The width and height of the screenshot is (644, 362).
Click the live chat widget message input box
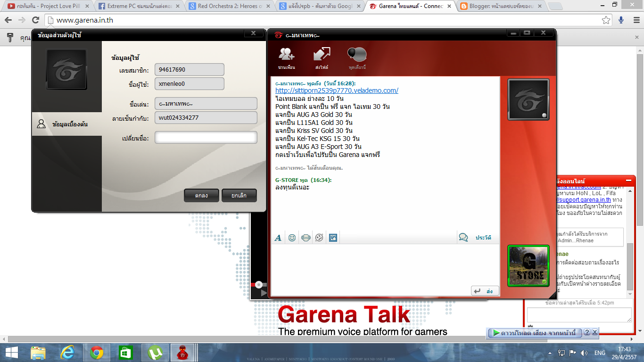pos(579,315)
